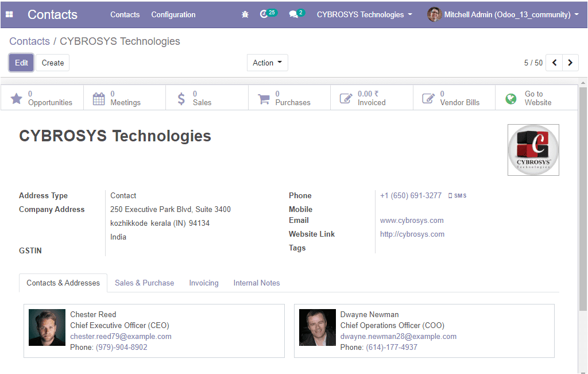Open Chester Reed name on card
Image resolution: width=588 pixels, height=374 pixels.
pos(93,314)
